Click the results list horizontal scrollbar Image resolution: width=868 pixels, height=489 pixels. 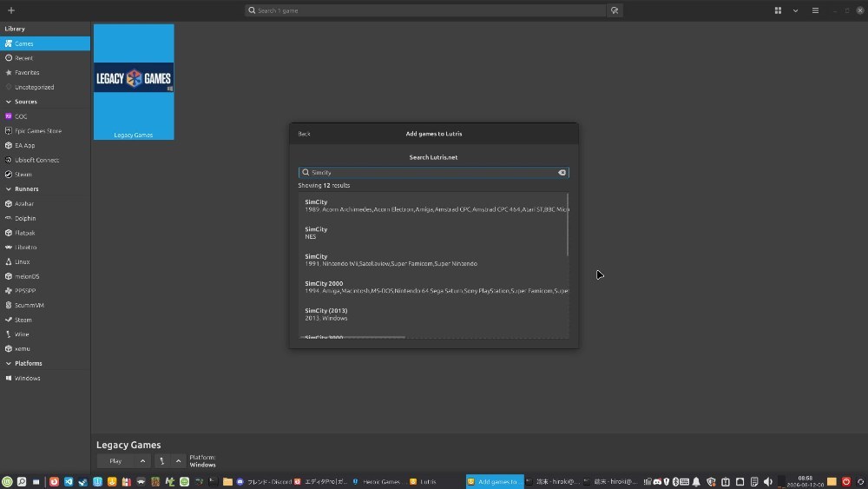pyautogui.click(x=352, y=337)
